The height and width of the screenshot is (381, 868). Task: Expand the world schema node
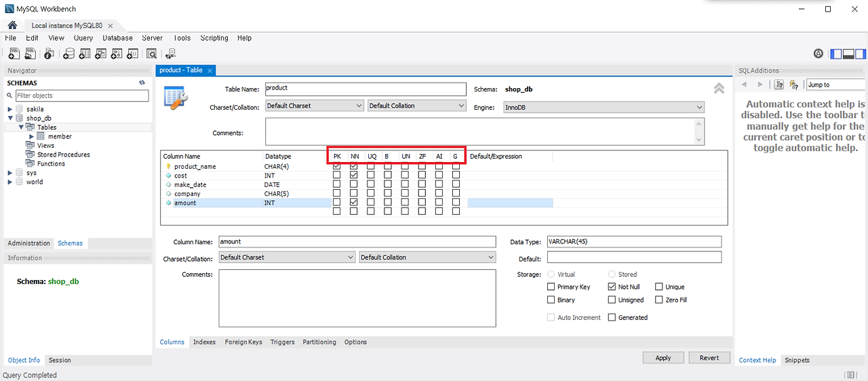[10, 182]
